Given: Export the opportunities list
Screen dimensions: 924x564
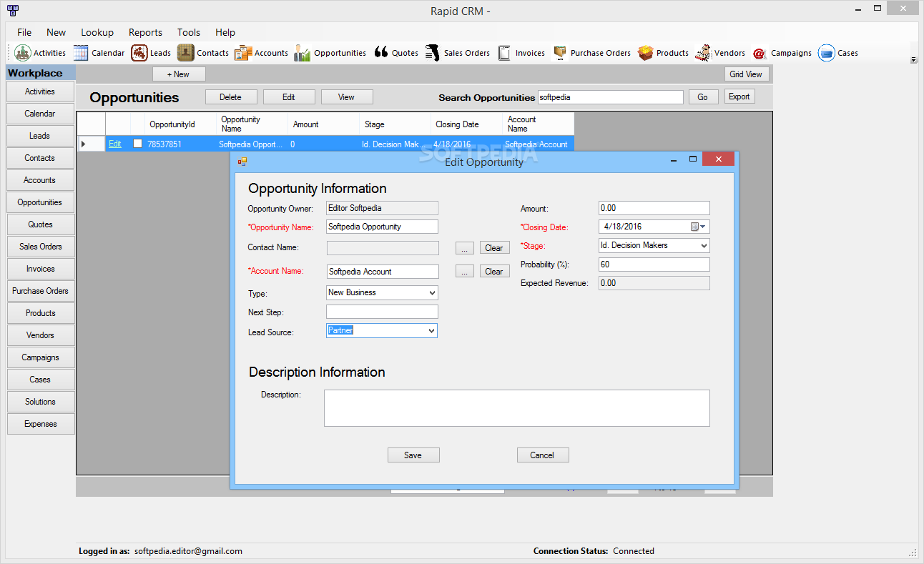Looking at the screenshot, I should 739,97.
